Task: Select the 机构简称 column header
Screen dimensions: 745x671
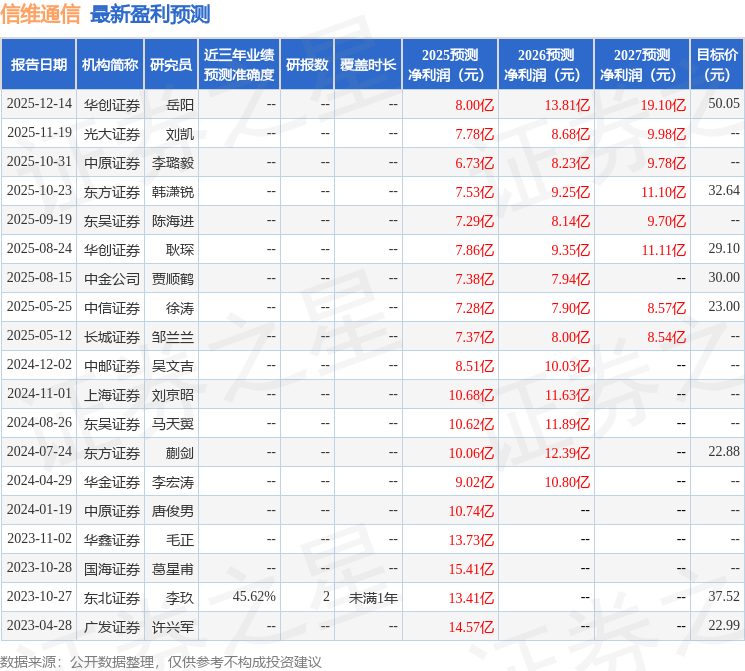Action: [x=110, y=65]
